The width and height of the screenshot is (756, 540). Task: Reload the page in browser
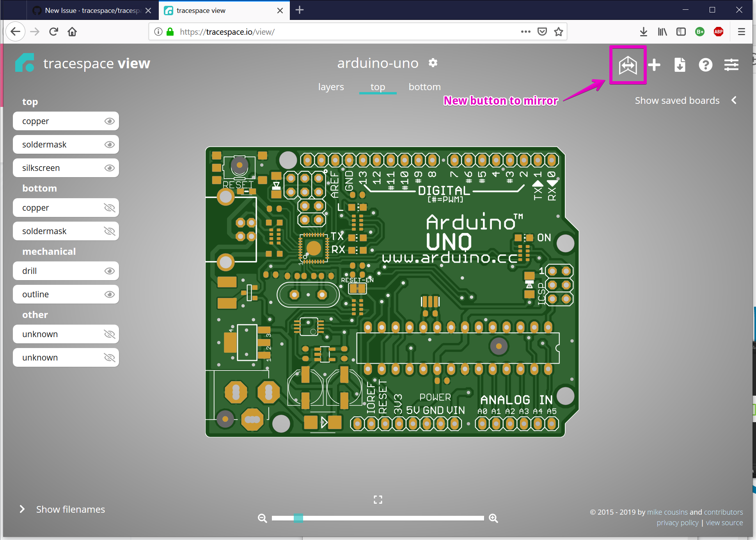coord(53,32)
